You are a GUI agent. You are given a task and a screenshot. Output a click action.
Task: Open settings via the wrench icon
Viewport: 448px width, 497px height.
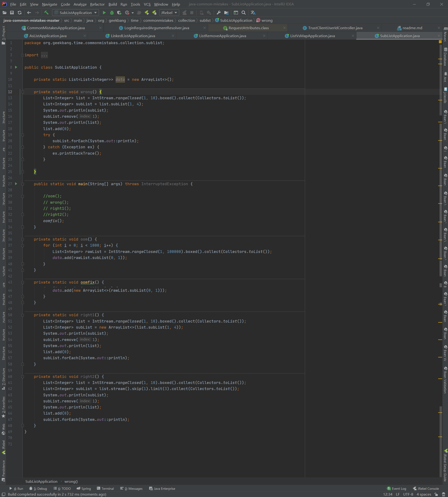(219, 13)
